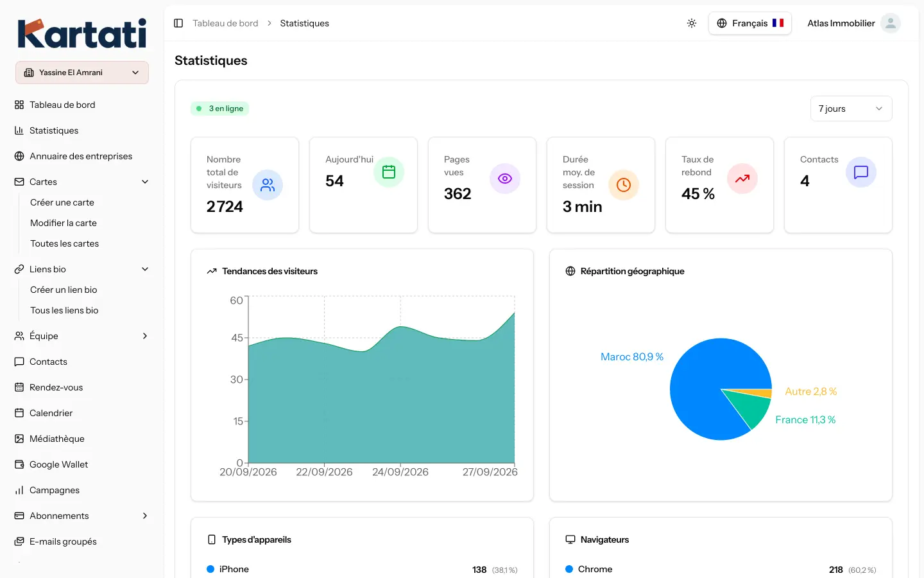The image size is (924, 578).
Task: Click the Google Wallet icon
Action: [19, 464]
